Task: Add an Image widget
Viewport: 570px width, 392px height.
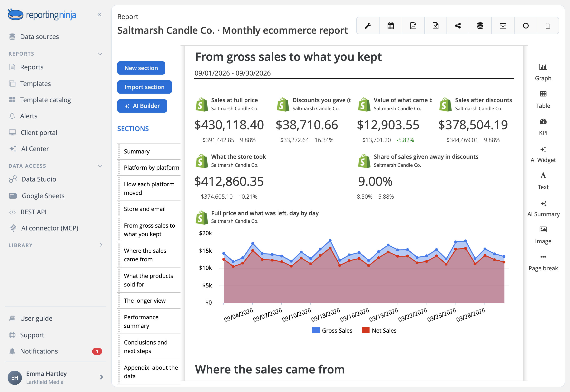Action: click(x=543, y=235)
